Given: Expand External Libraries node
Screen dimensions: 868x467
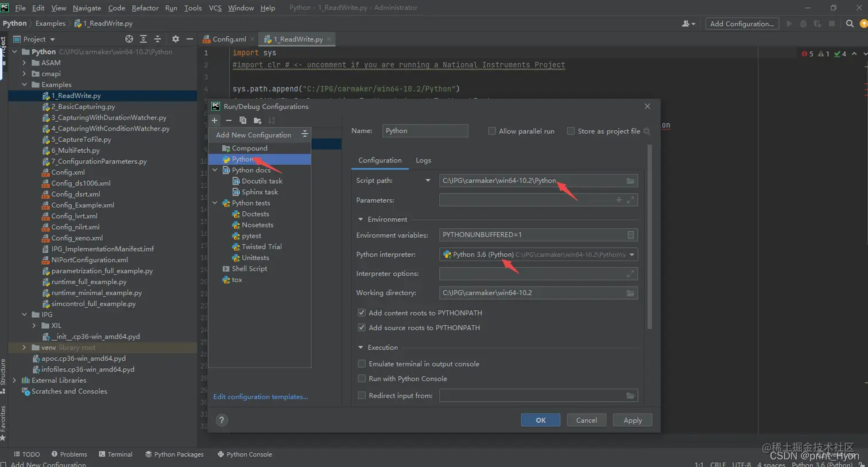Looking at the screenshot, I should coord(14,380).
